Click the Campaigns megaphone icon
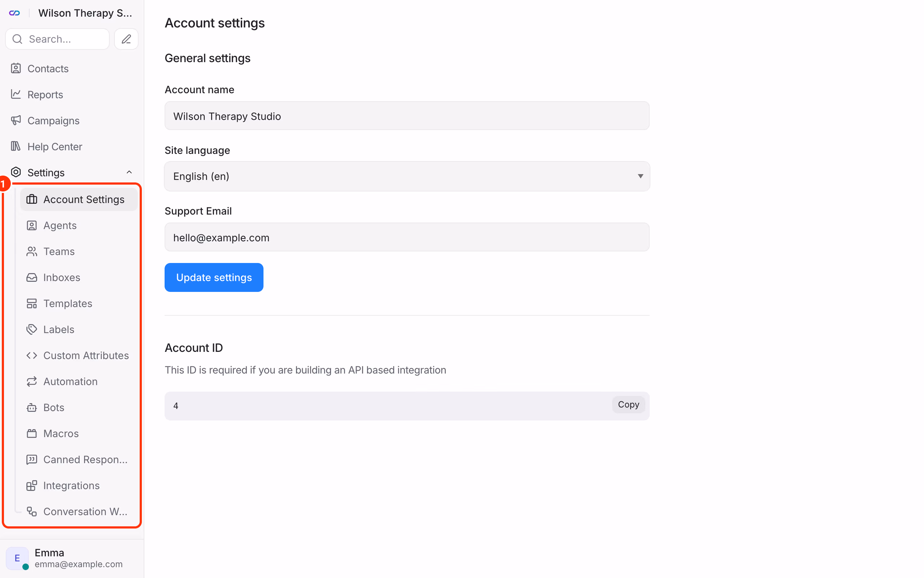This screenshot has height=578, width=924. click(16, 120)
